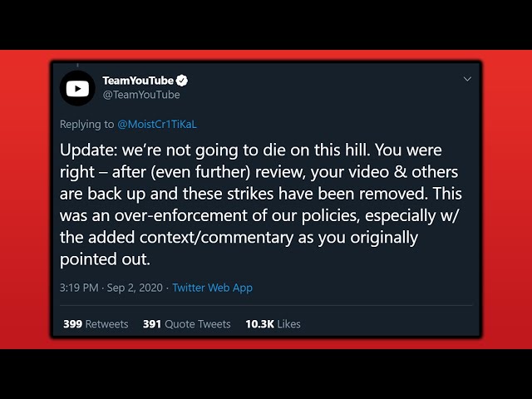This screenshot has width=532, height=399.
Task: View the 399 Retweets list
Action: (96, 324)
